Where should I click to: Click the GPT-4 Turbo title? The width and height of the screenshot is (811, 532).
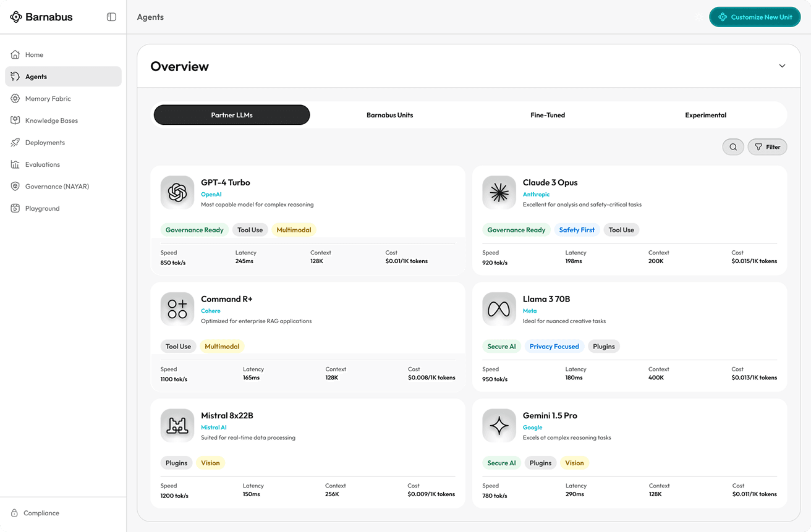226,182
